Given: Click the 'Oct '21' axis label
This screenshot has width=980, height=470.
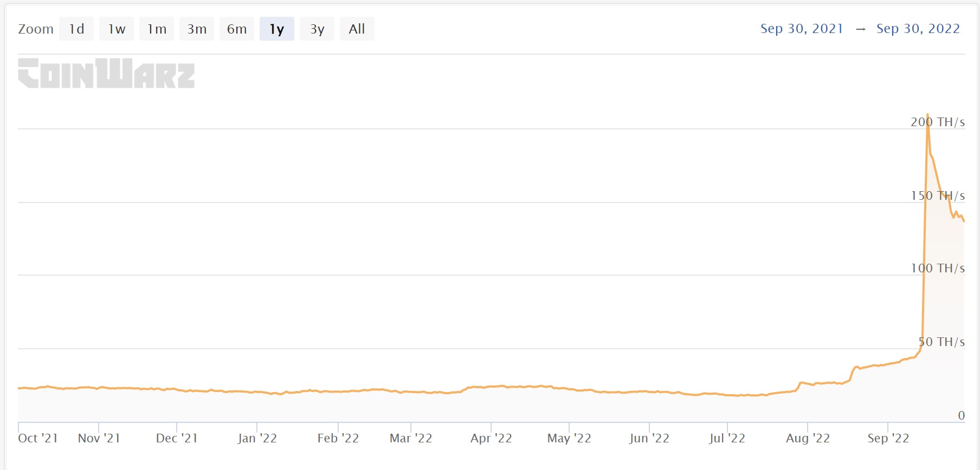Looking at the screenshot, I should click(38, 438).
